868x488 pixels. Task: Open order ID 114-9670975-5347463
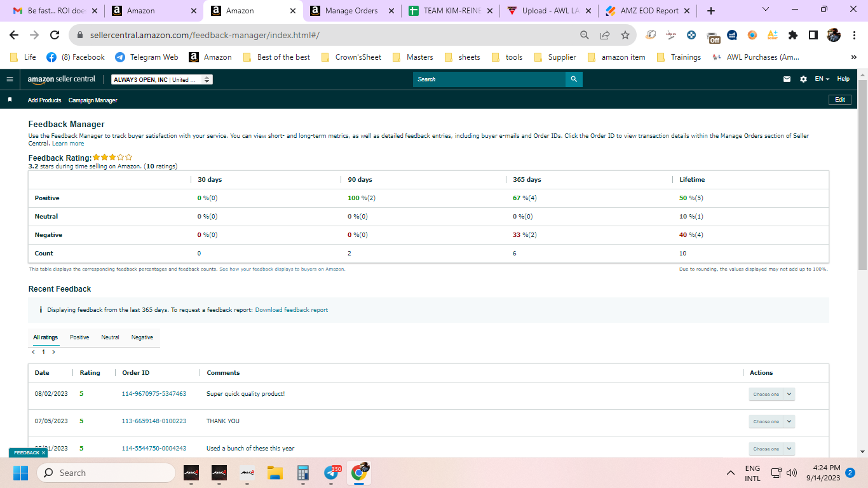(x=154, y=394)
